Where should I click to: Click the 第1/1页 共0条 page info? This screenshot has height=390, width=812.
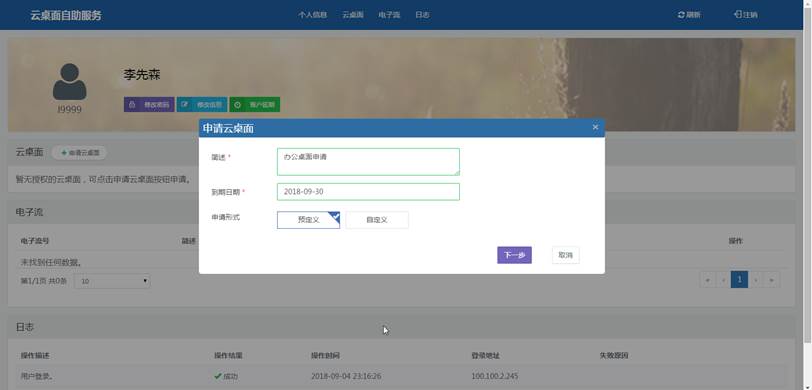coord(44,281)
